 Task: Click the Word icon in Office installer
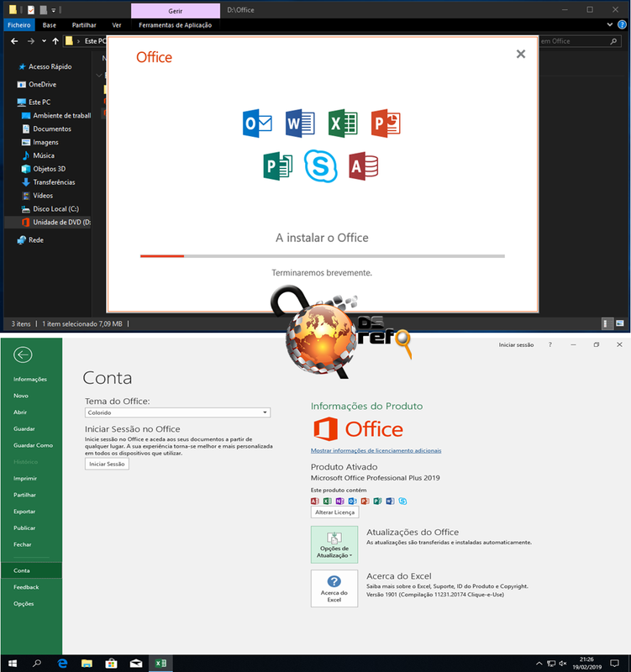[x=300, y=123]
